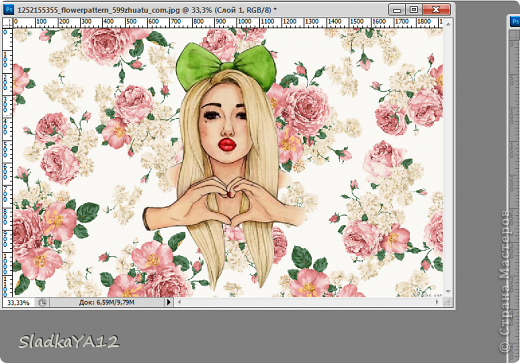Click the horizontal scrollbar right arrow
Image resolution: width=520 pixels, height=363 pixels.
437,302
